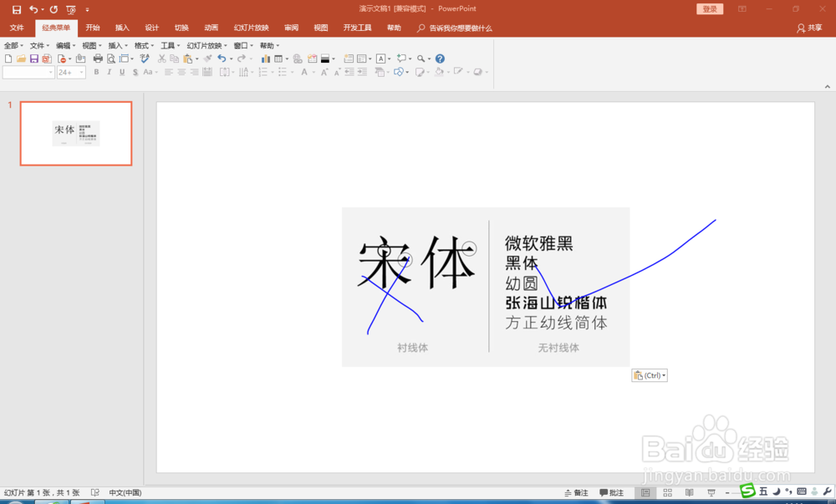
Task: Open the font name combo box
Action: (x=28, y=73)
